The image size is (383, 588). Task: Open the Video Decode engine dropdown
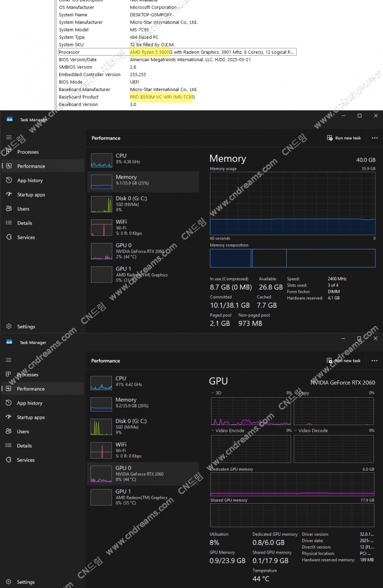tap(295, 430)
